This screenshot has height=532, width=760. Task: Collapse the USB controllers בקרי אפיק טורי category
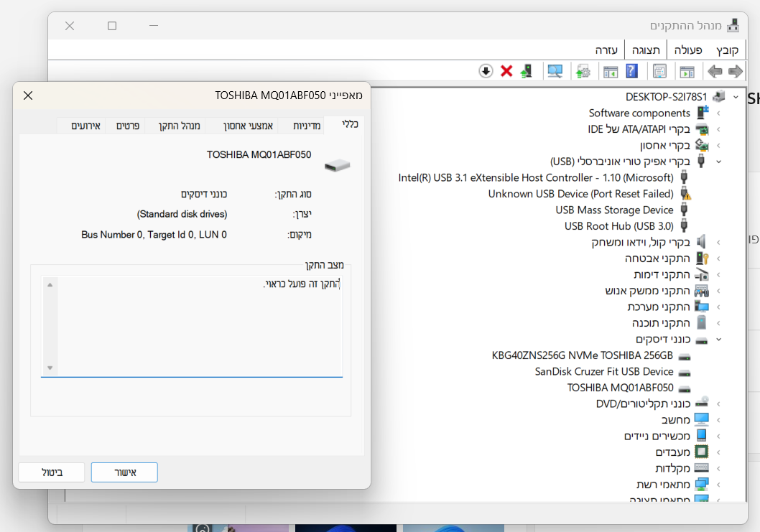[719, 162]
